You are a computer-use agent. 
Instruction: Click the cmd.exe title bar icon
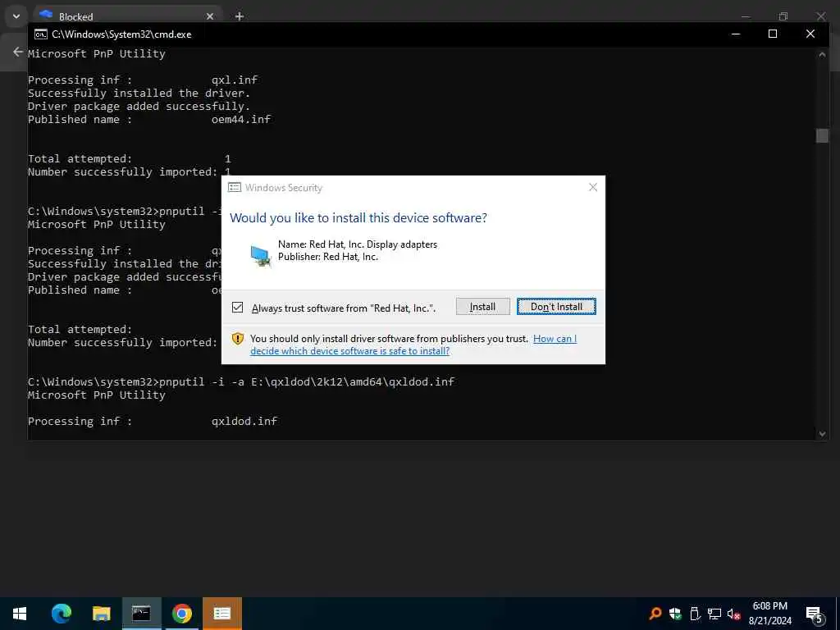click(x=41, y=34)
